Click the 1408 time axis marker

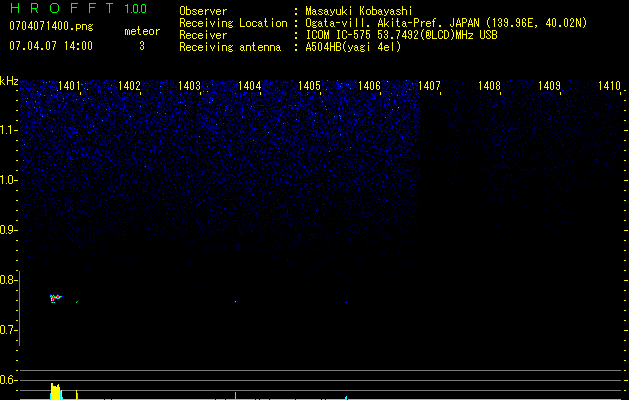(489, 86)
